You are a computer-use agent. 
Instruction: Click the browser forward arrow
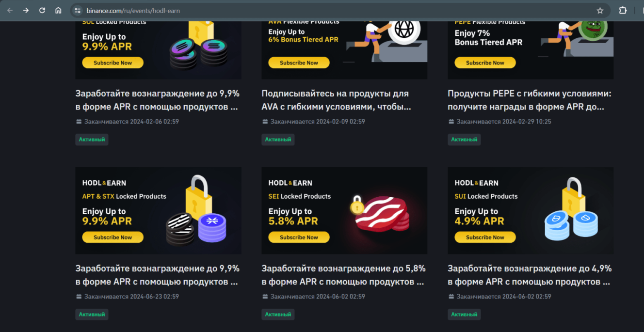pos(26,10)
